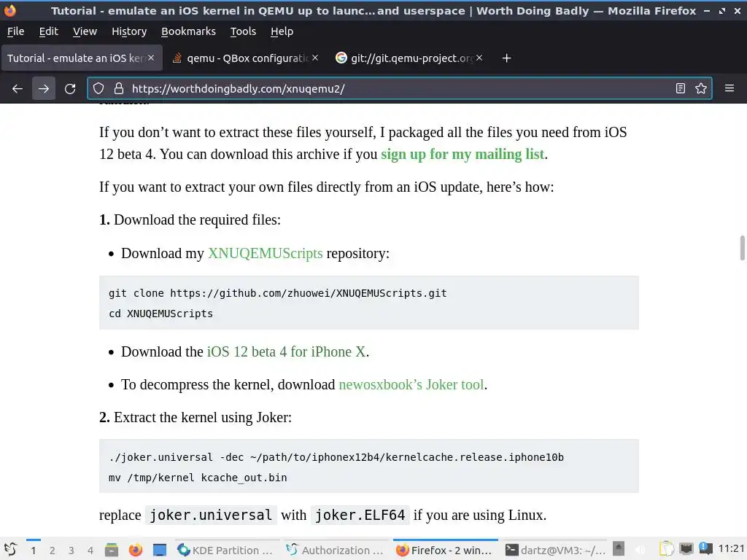Switch to qemu QBox configuration tab
The width and height of the screenshot is (747, 560).
click(245, 58)
